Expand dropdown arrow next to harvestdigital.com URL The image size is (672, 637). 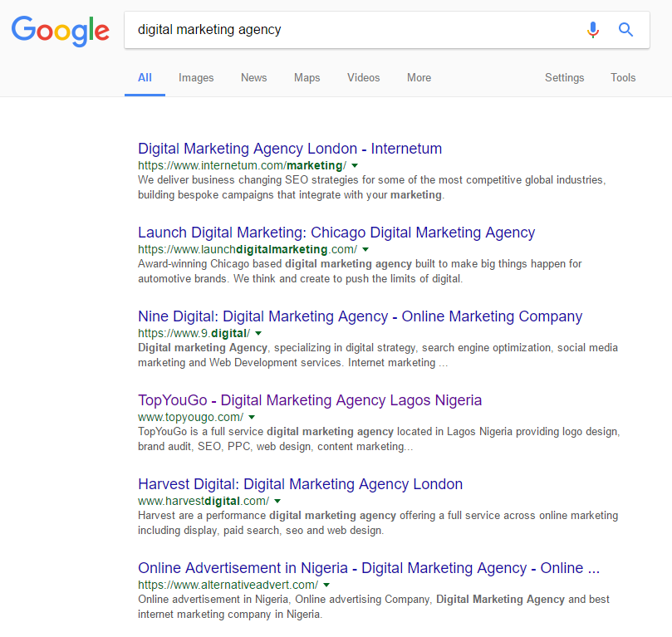click(x=277, y=501)
